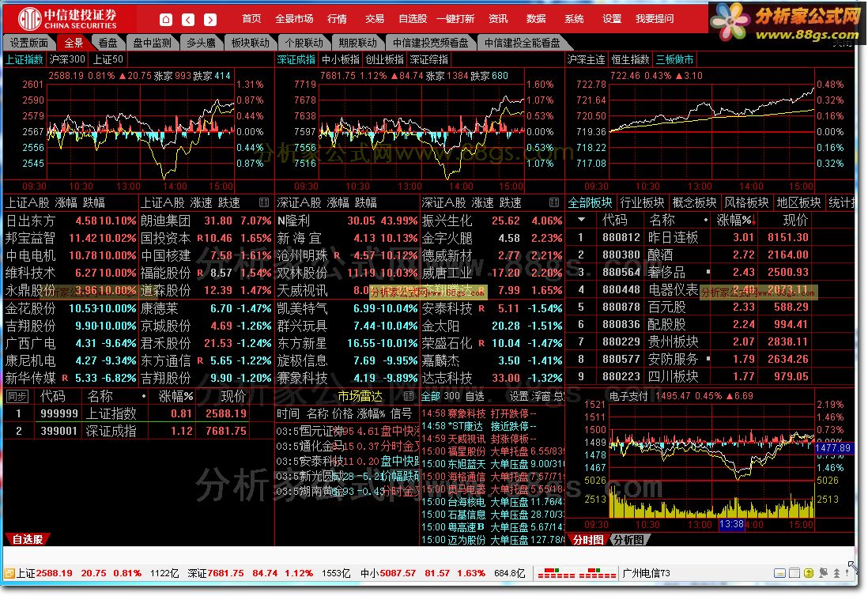868x596 pixels.
Task: Switch to the 期股联动 tab
Action: tap(357, 43)
